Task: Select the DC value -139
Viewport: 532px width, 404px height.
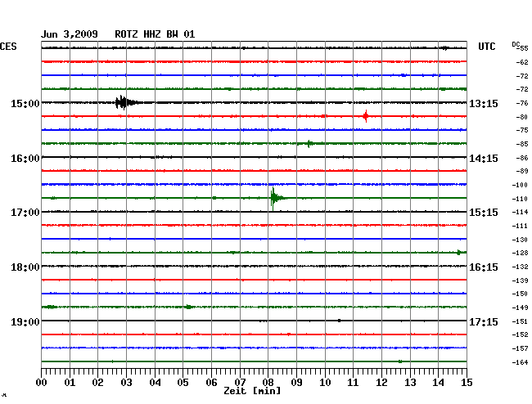Action: point(520,281)
